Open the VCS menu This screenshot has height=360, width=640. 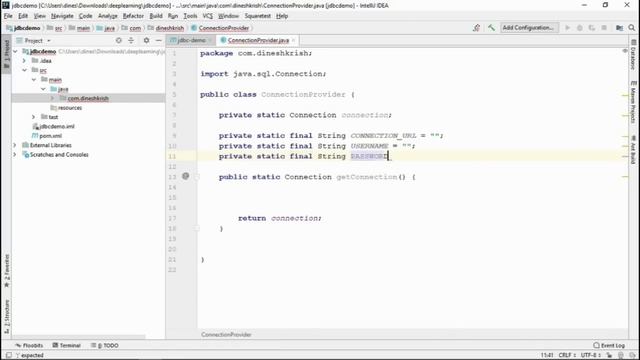click(208, 16)
